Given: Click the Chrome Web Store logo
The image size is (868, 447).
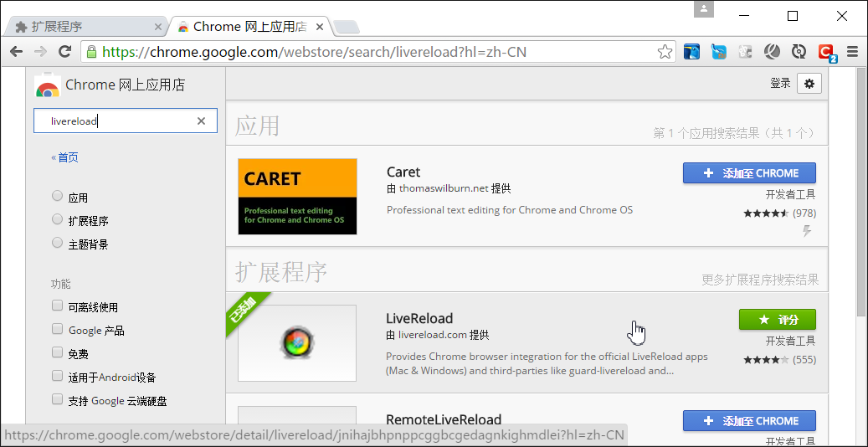Looking at the screenshot, I should tap(47, 86).
